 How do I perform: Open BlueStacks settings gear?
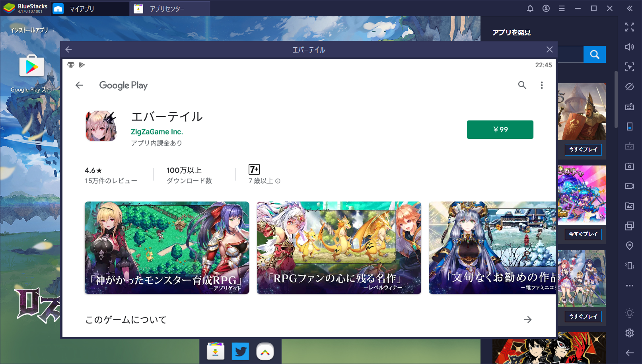pos(630,333)
